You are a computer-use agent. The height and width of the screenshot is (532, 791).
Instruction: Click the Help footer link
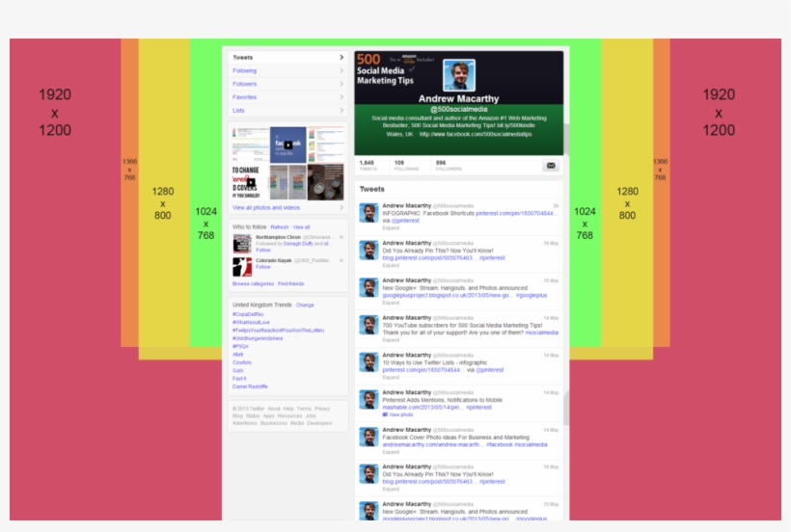pyautogui.click(x=288, y=409)
